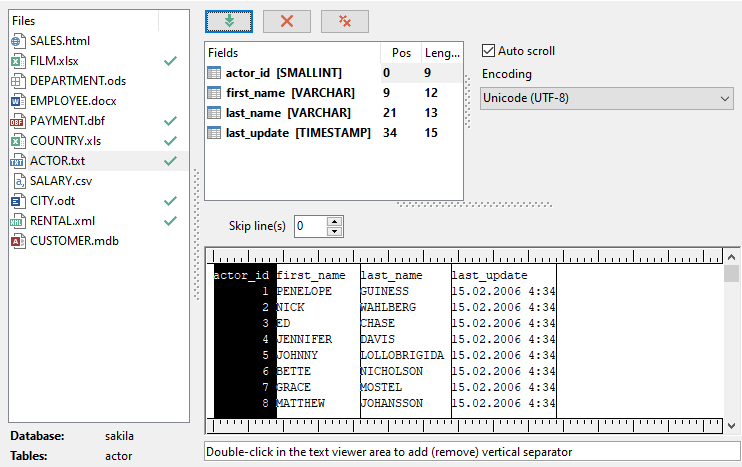The image size is (742, 467).
Task: Choose RENTAL.xml in the files list
Action: tap(63, 221)
